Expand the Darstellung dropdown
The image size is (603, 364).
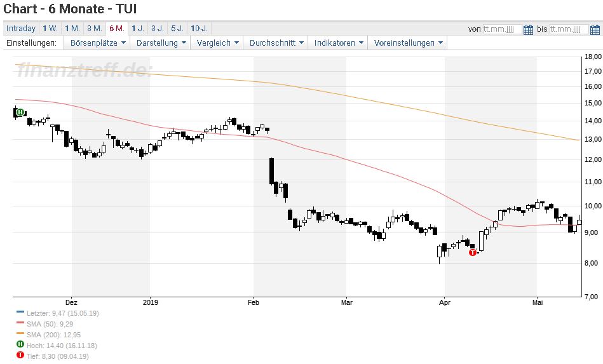coord(161,43)
